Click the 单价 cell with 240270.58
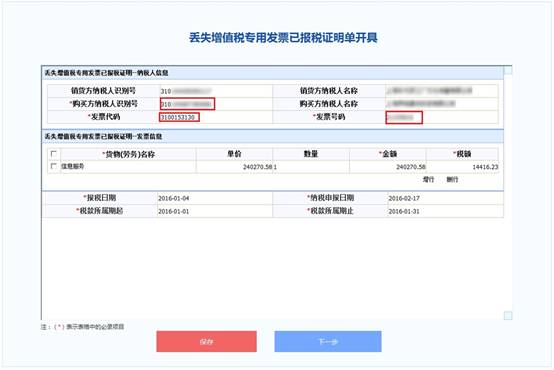 click(235, 167)
